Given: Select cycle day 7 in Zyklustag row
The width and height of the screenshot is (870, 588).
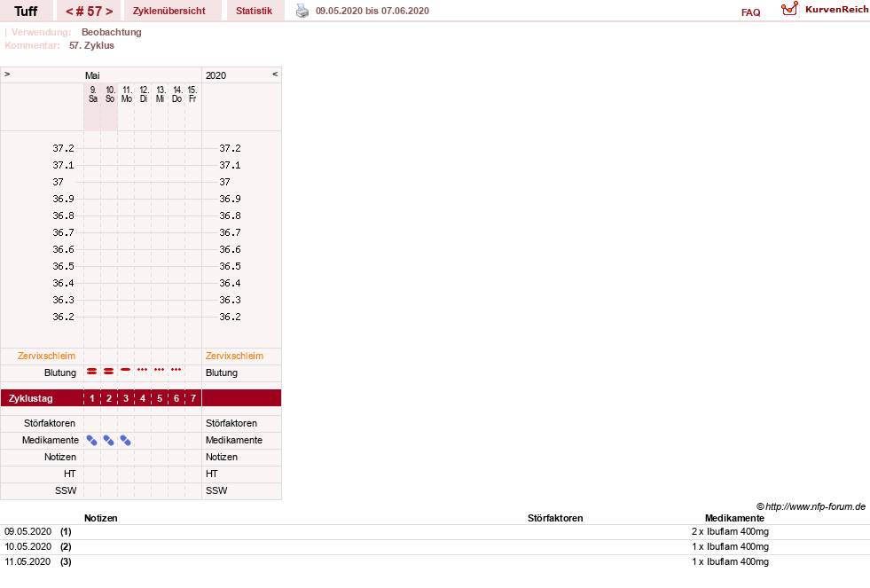Looking at the screenshot, I should point(193,398).
